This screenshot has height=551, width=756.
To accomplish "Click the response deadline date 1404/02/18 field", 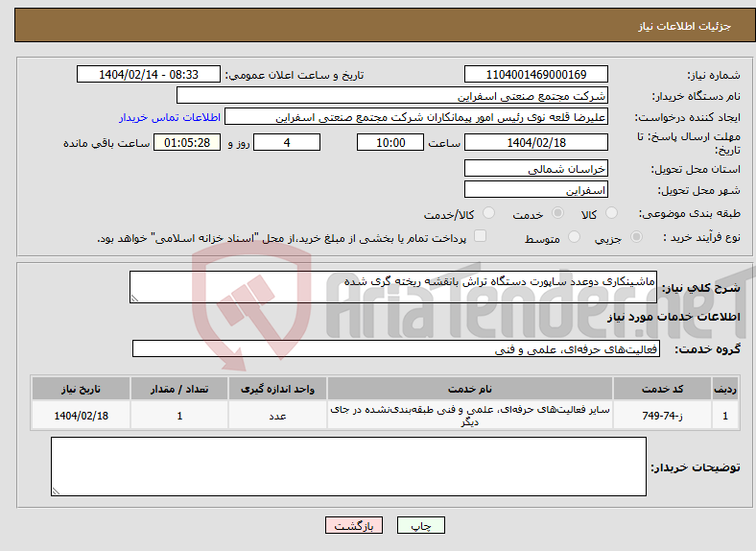I will coord(536,142).
